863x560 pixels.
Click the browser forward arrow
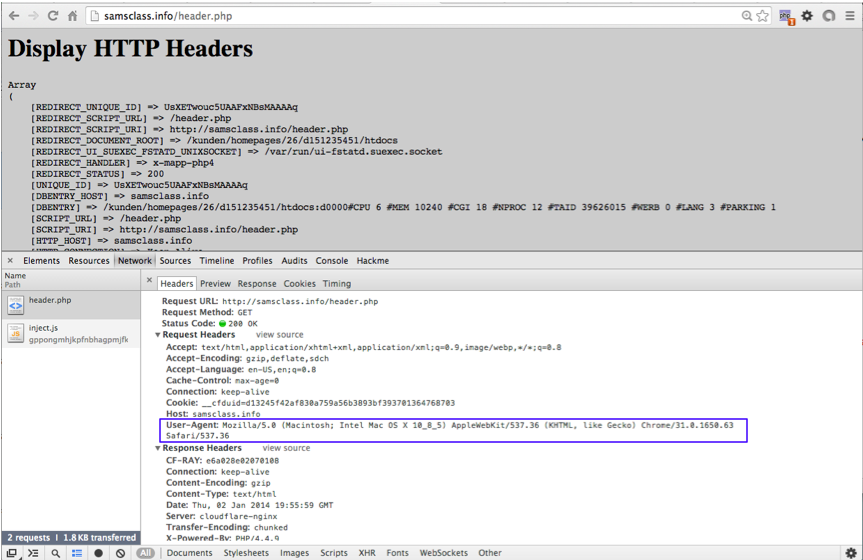coord(34,16)
